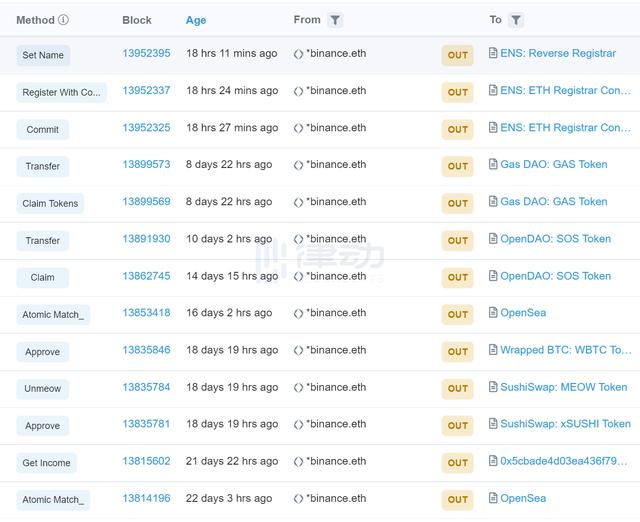The image size is (640, 522).
Task: Open OpenSea link in block 13853418 row
Action: click(523, 313)
